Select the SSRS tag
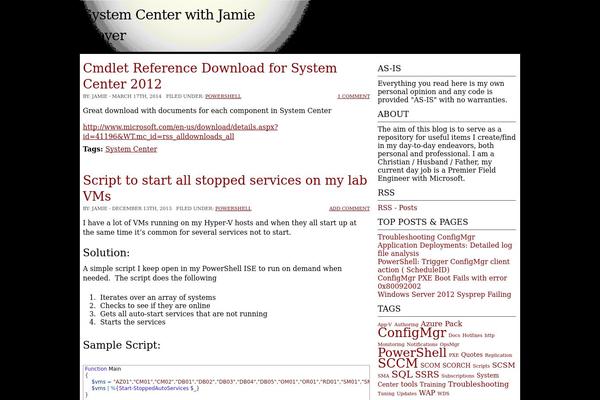The height and width of the screenshot is (400, 600). click(427, 374)
